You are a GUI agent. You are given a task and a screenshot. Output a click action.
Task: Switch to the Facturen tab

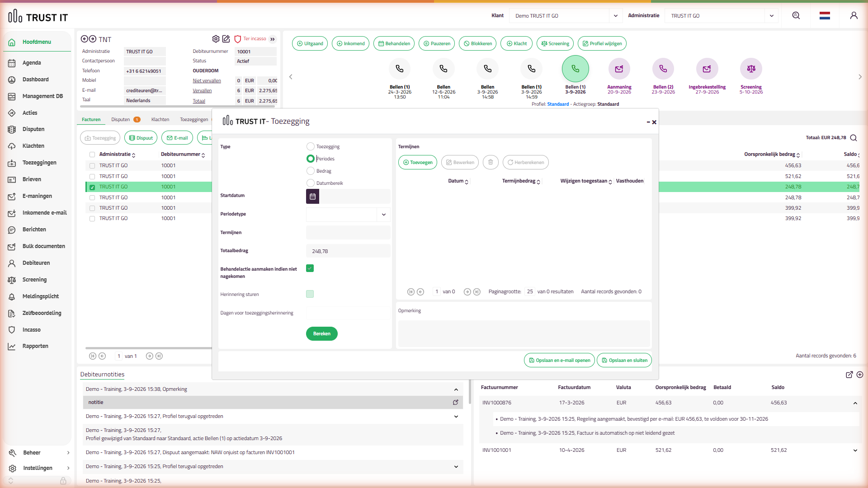point(91,120)
